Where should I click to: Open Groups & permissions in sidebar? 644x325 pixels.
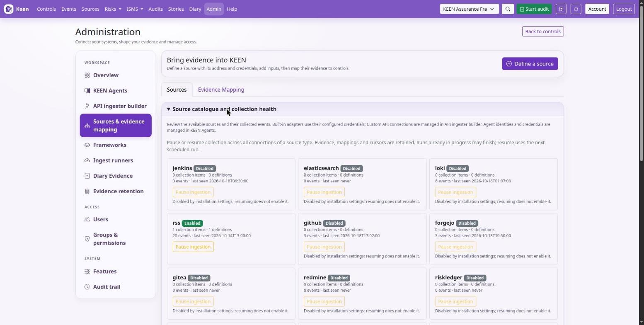pyautogui.click(x=116, y=239)
